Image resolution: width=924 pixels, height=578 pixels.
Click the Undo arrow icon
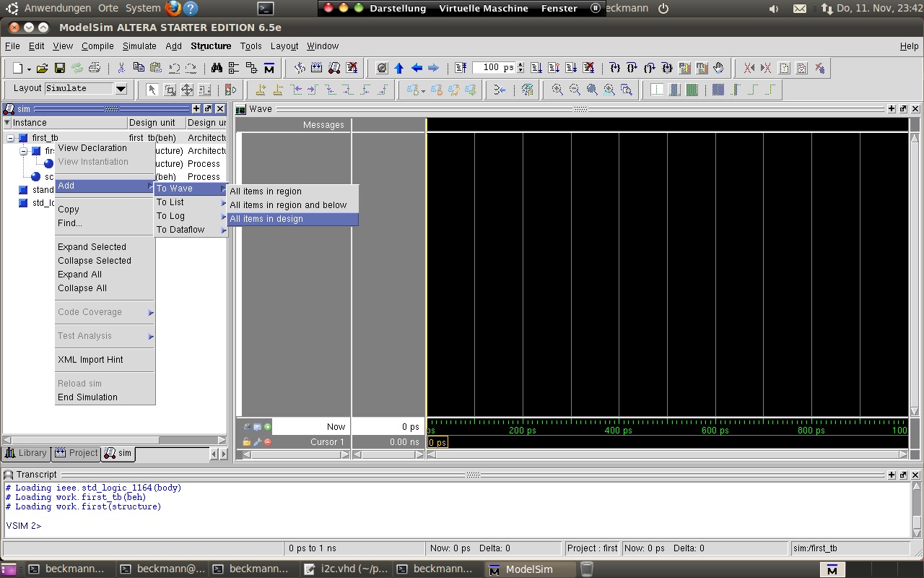pyautogui.click(x=174, y=68)
